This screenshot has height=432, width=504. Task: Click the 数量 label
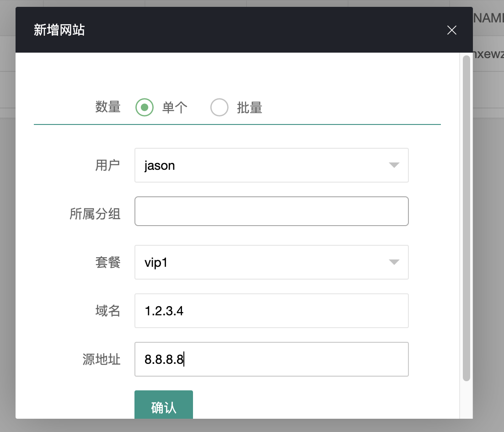tap(108, 107)
